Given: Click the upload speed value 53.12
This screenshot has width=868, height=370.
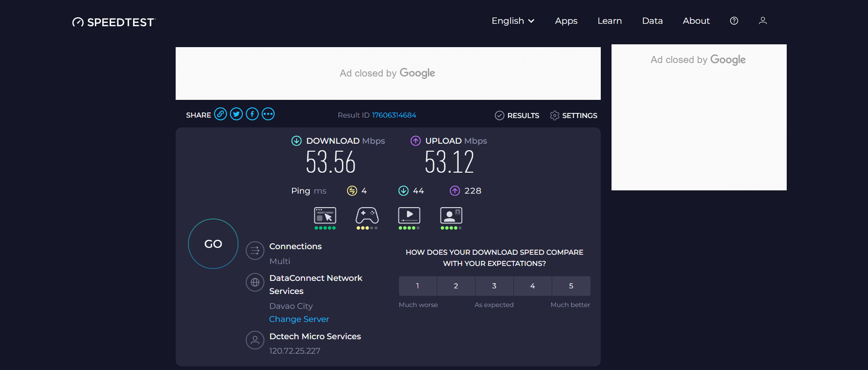Looking at the screenshot, I should point(449,162).
